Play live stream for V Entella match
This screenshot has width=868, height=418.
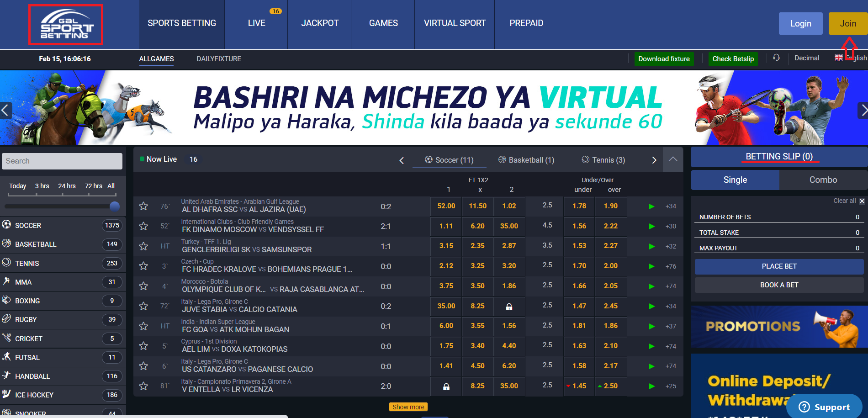pos(652,386)
